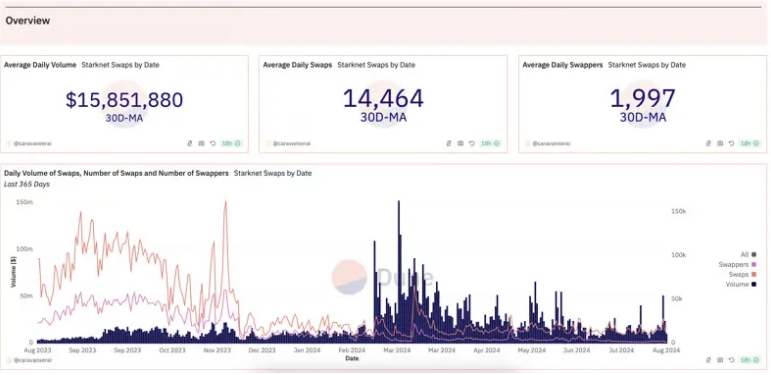The height and width of the screenshot is (375, 771).
Task: Click the 18h status badge in Average Daily Swaps card
Action: pos(490,144)
